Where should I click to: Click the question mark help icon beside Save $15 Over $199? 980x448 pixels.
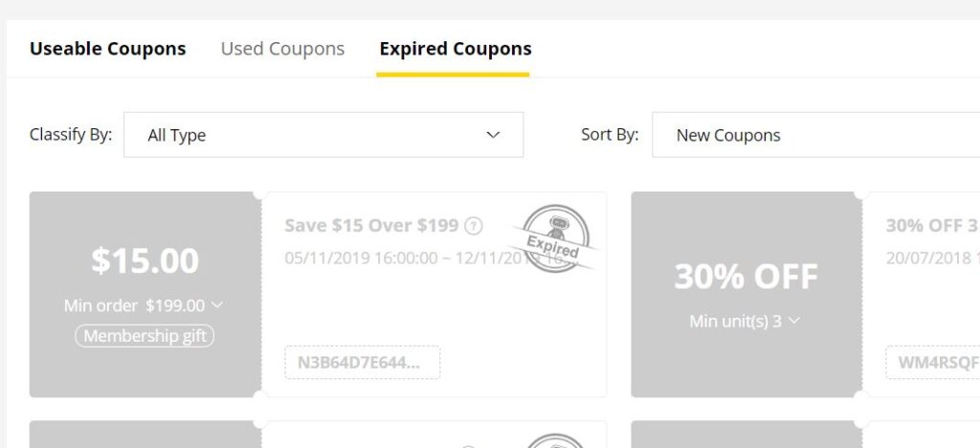[473, 227]
